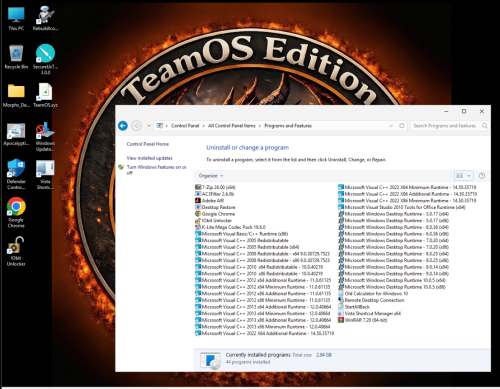This screenshot has width=500, height=389.
Task: Click the greyed Forward navigation arrow
Action: pyautogui.click(x=136, y=126)
